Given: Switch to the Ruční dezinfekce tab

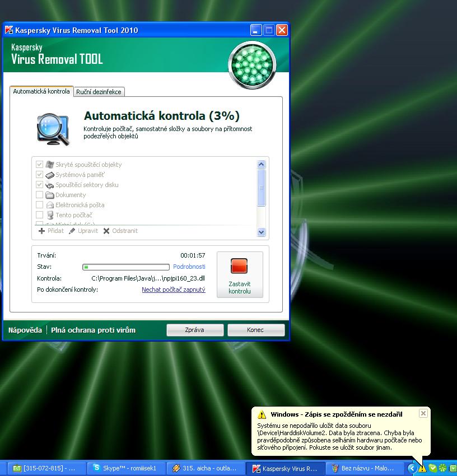Looking at the screenshot, I should 99,92.
